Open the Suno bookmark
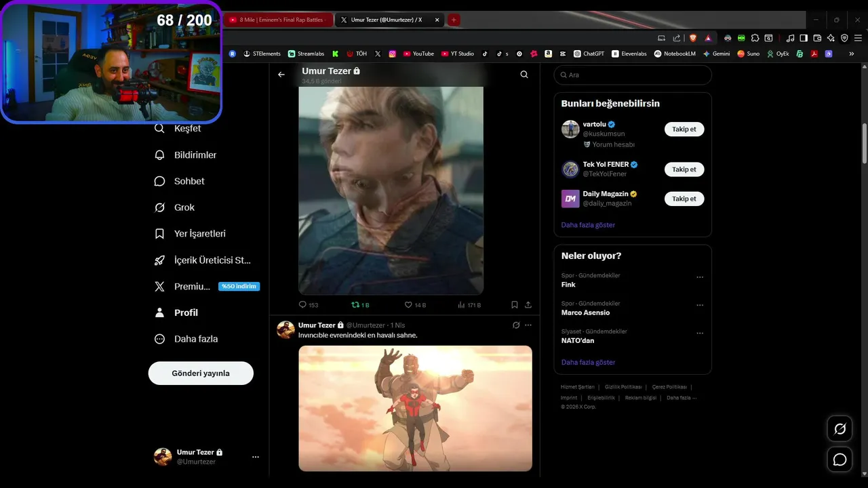The height and width of the screenshot is (488, 868). coord(749,54)
